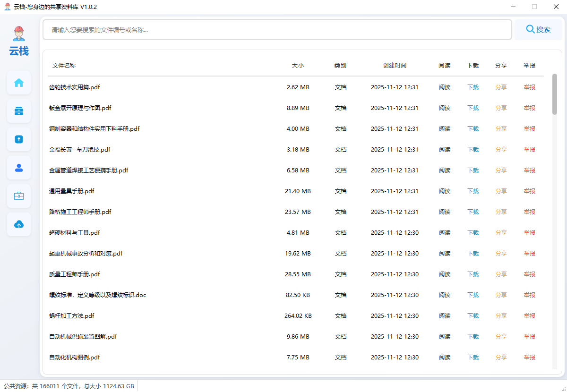Open the file cabinet drawer icon
This screenshot has height=392, width=567.
[x=19, y=111]
